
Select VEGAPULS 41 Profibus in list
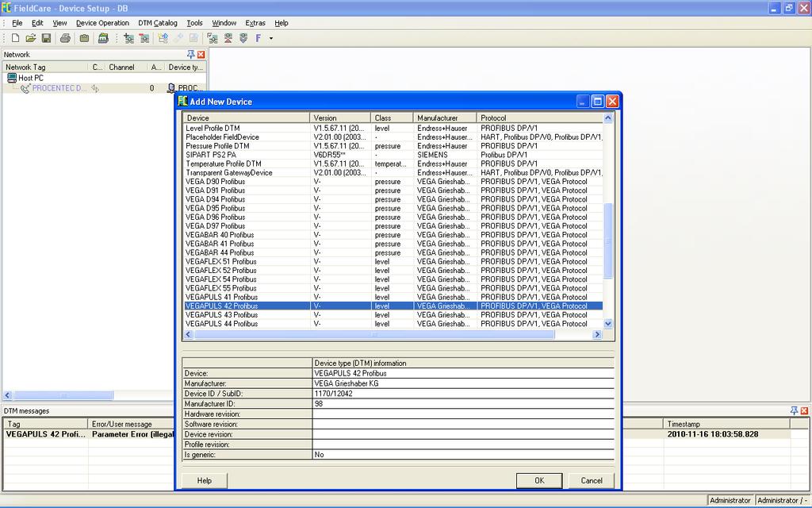point(393,297)
